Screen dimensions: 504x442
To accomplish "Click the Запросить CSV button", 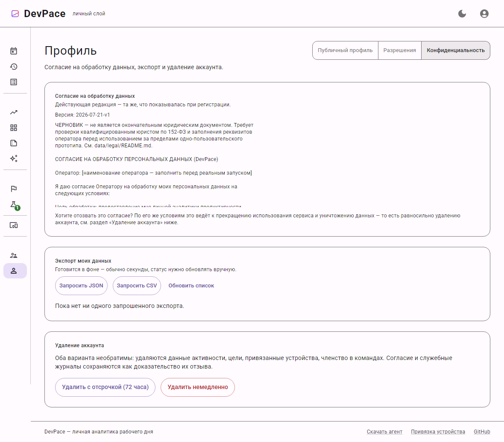I will [137, 285].
